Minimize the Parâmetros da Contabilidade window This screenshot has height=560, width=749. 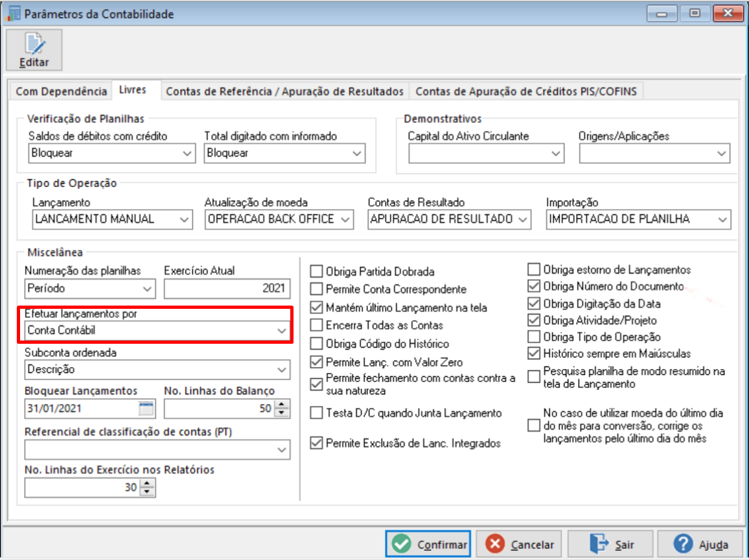[662, 14]
